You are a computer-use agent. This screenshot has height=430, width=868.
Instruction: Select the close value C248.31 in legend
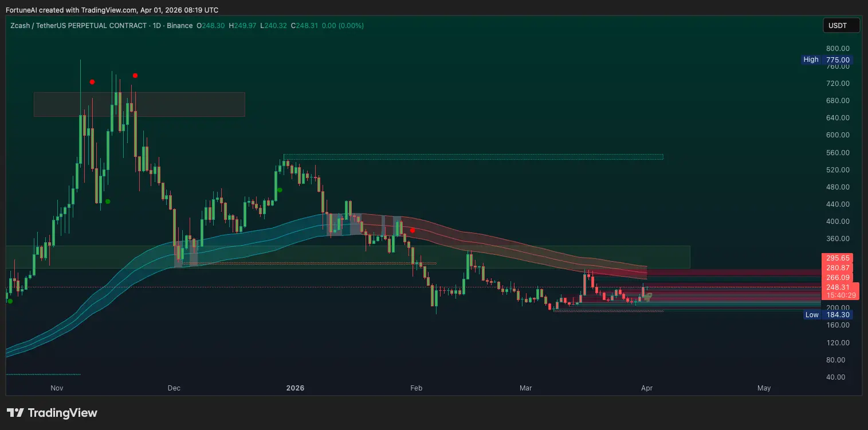304,26
